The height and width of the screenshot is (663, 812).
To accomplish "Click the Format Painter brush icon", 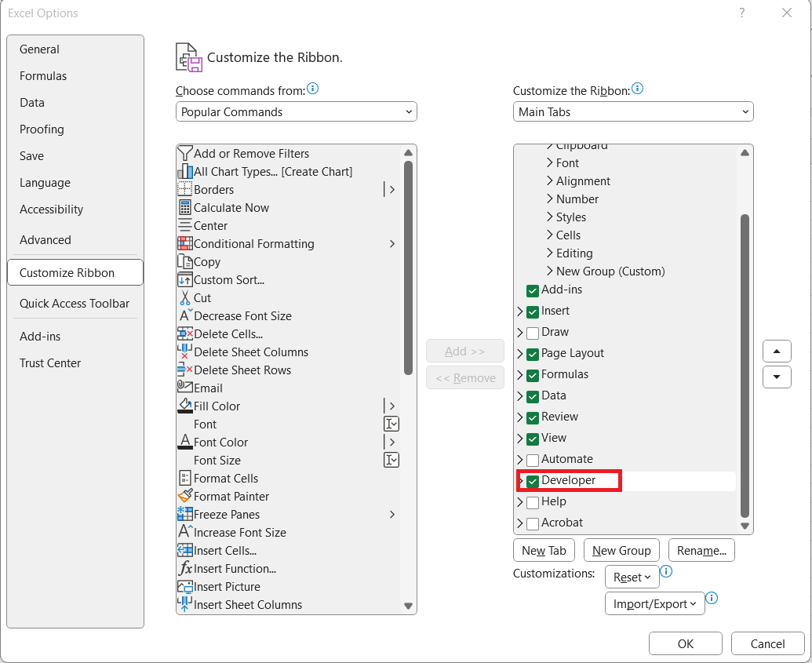I will [185, 496].
